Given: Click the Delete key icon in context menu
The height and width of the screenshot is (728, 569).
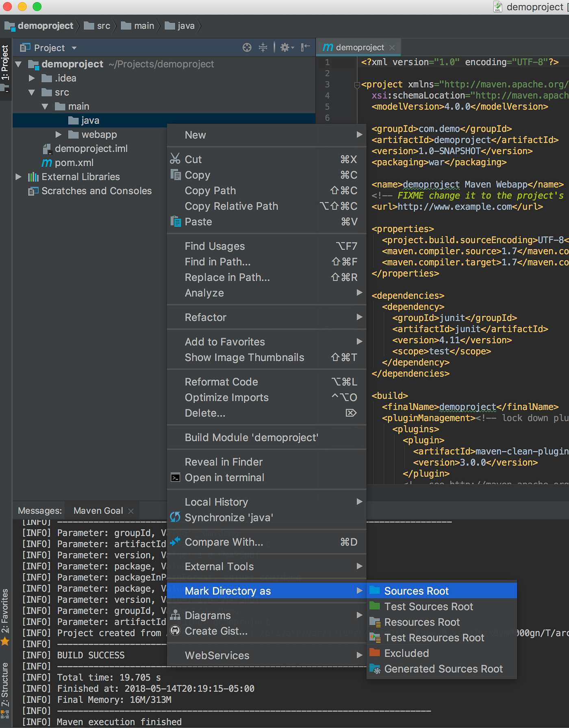Looking at the screenshot, I should tap(351, 413).
